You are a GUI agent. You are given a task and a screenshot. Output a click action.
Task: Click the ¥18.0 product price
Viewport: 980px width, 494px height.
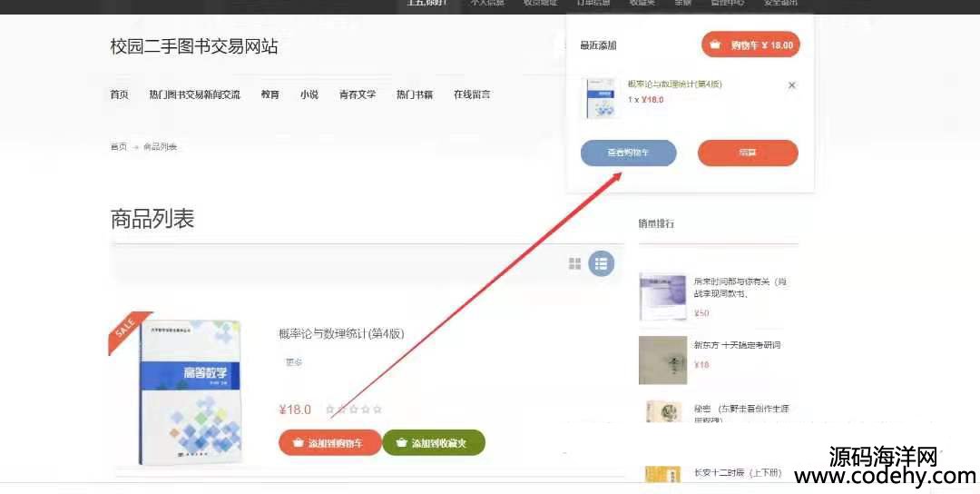pyautogui.click(x=295, y=410)
